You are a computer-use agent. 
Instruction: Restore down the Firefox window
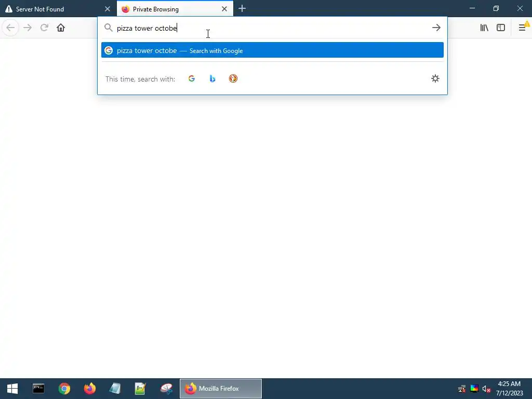[496, 8]
